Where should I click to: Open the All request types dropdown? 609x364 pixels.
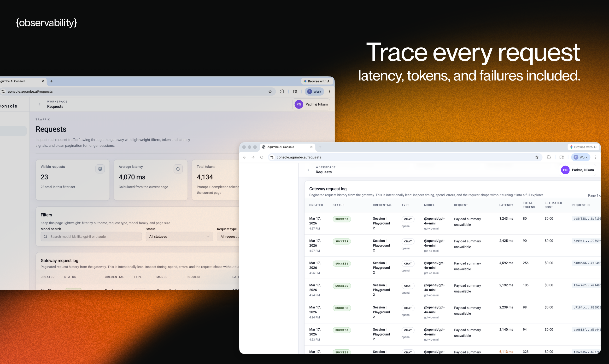pos(228,236)
